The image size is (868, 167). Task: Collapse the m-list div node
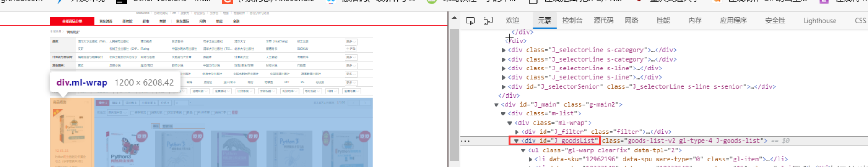tap(503, 114)
